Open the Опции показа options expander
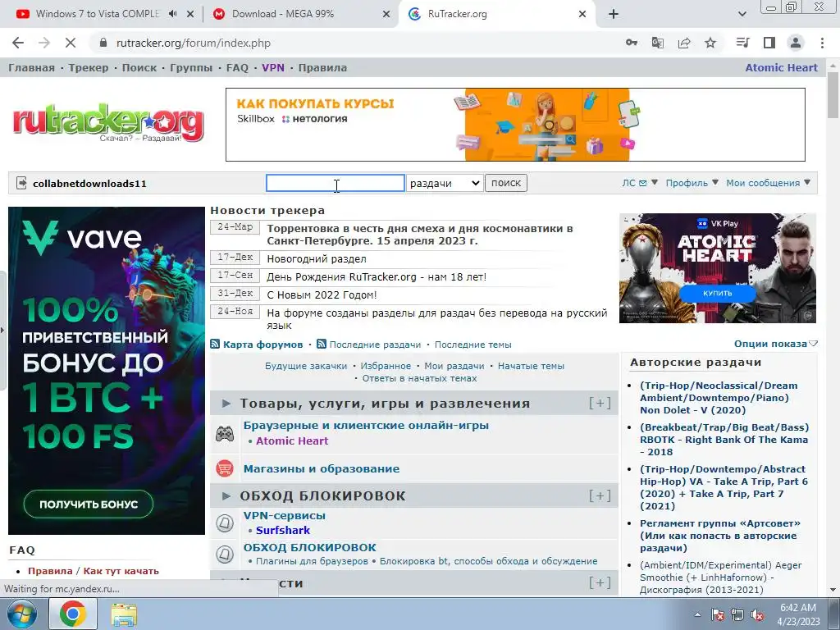The image size is (840, 630). tap(776, 344)
